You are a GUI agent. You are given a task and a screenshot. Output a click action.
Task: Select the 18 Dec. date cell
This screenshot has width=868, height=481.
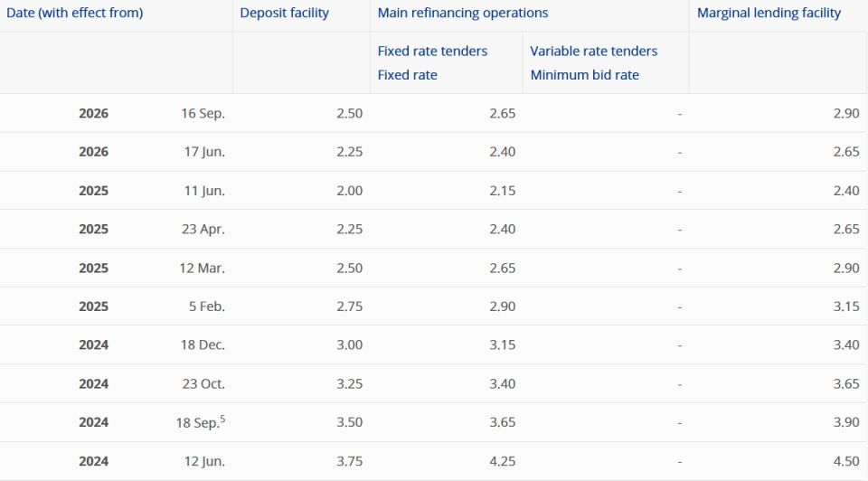click(x=203, y=344)
